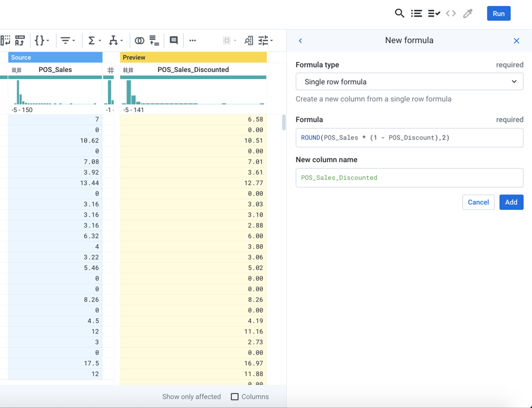
Task: Select the eyedropper icon near Run
Action: pyautogui.click(x=467, y=13)
